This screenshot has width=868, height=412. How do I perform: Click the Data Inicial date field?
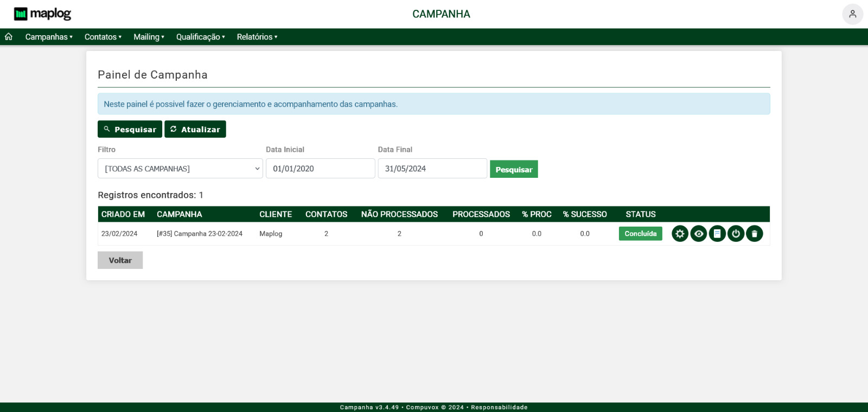coord(320,169)
